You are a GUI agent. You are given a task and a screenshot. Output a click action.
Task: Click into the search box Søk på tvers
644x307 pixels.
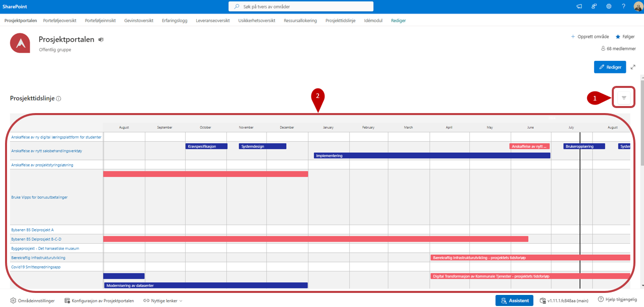pos(301,7)
